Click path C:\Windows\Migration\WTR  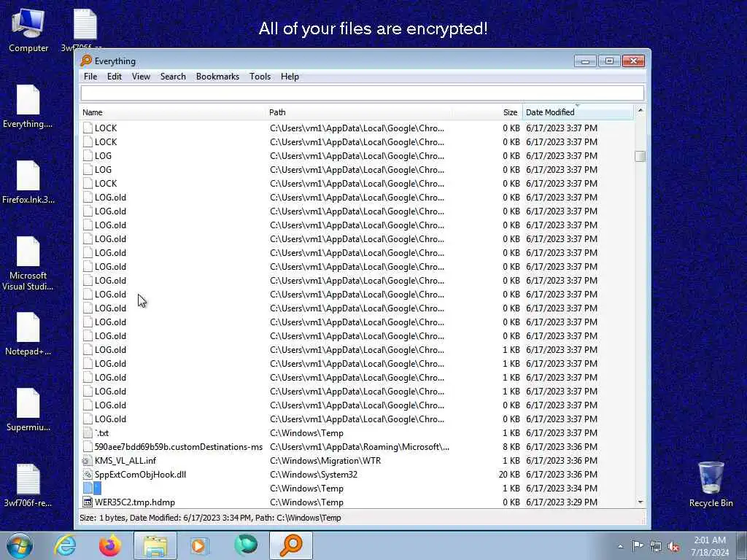tap(325, 461)
